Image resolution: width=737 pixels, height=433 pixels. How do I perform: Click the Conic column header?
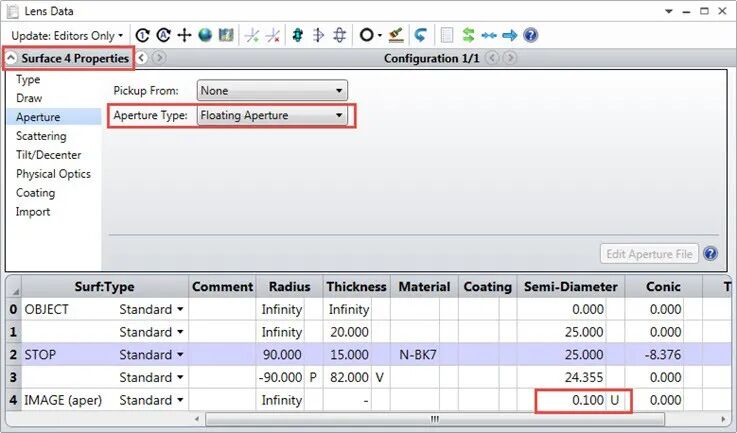pos(663,286)
